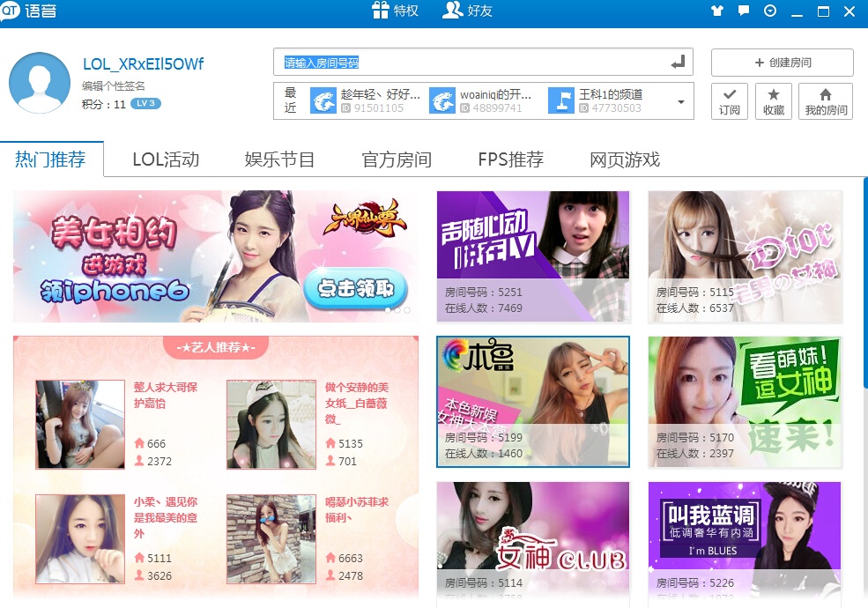The width and height of the screenshot is (868, 608).
Task: Click the skin shirt icon in title bar
Action: [717, 11]
